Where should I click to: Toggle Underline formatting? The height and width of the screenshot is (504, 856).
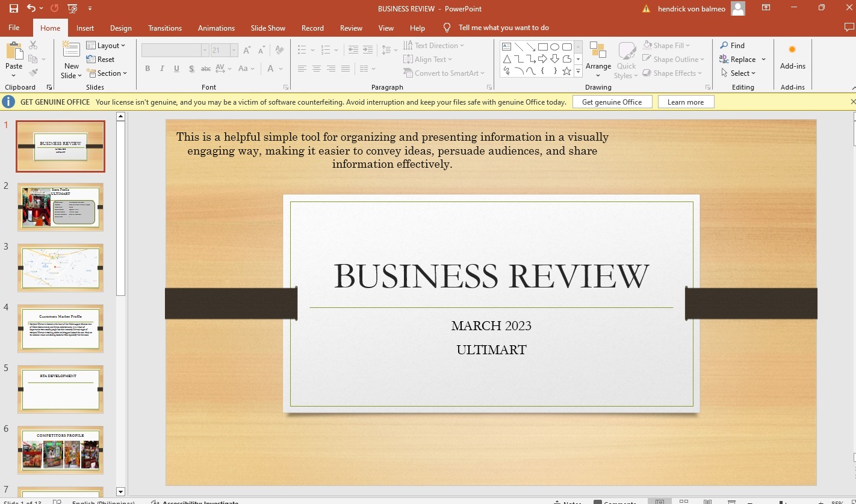(x=176, y=69)
